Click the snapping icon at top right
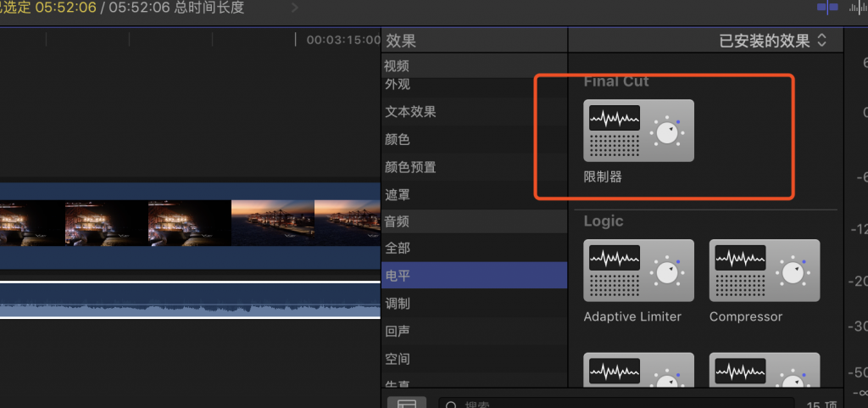This screenshot has width=868, height=408. [x=827, y=7]
